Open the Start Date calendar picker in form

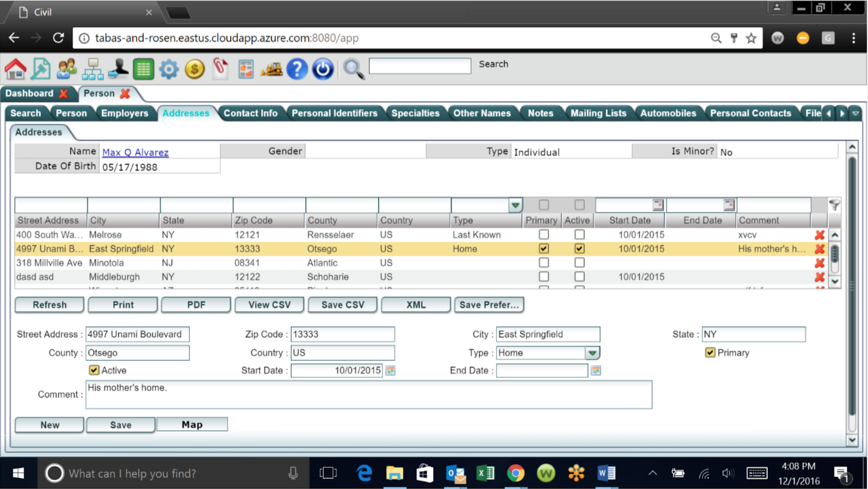[390, 370]
